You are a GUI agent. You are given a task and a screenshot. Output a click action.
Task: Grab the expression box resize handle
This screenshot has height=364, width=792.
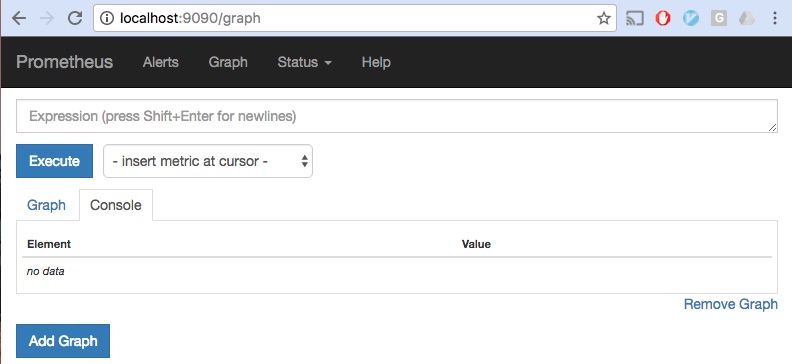[772, 128]
